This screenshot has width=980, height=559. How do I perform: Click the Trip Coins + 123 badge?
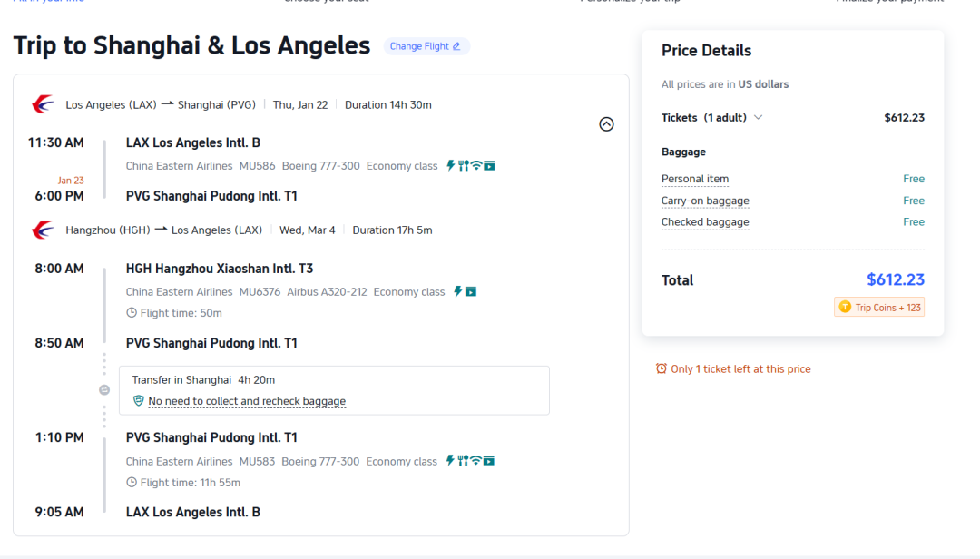tap(879, 308)
